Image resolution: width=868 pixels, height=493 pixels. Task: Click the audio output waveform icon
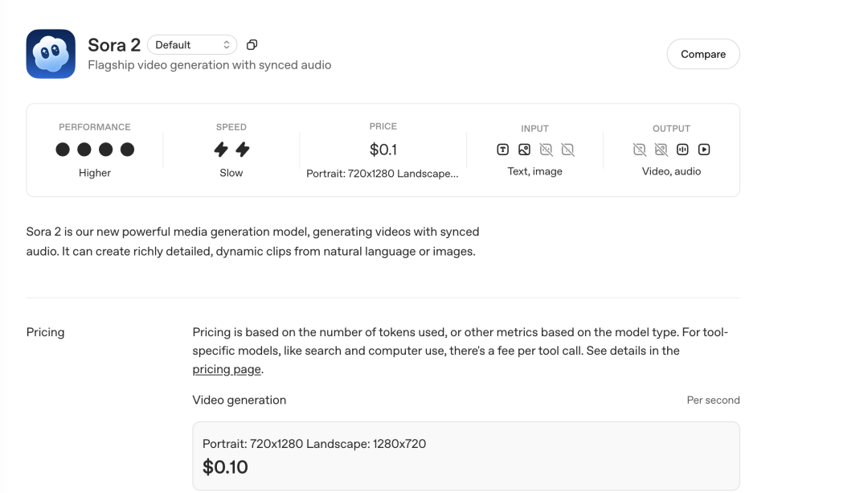tap(682, 150)
